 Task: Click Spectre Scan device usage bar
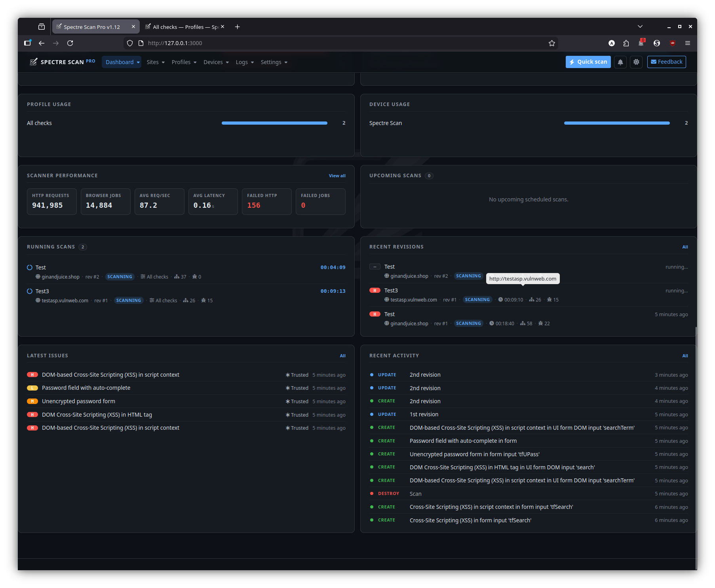617,123
